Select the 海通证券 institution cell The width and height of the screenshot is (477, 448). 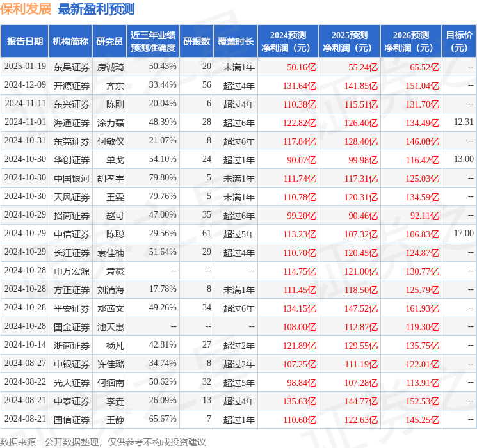click(72, 123)
